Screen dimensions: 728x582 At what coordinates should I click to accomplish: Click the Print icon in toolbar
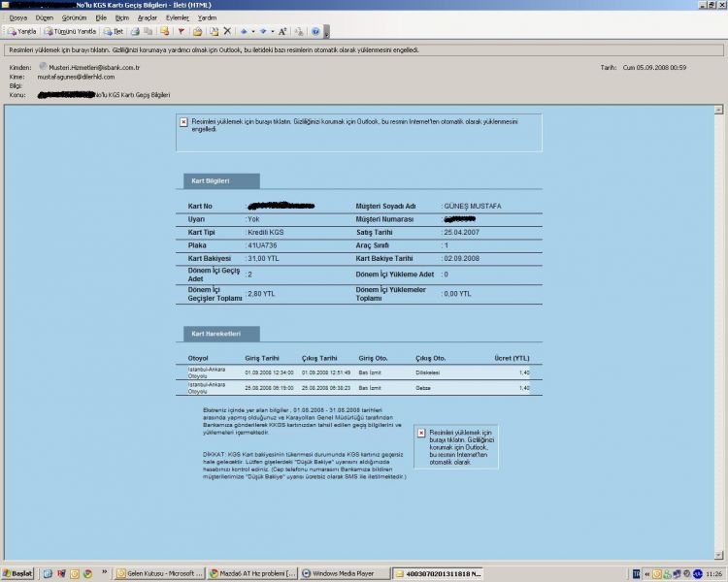pos(135,32)
